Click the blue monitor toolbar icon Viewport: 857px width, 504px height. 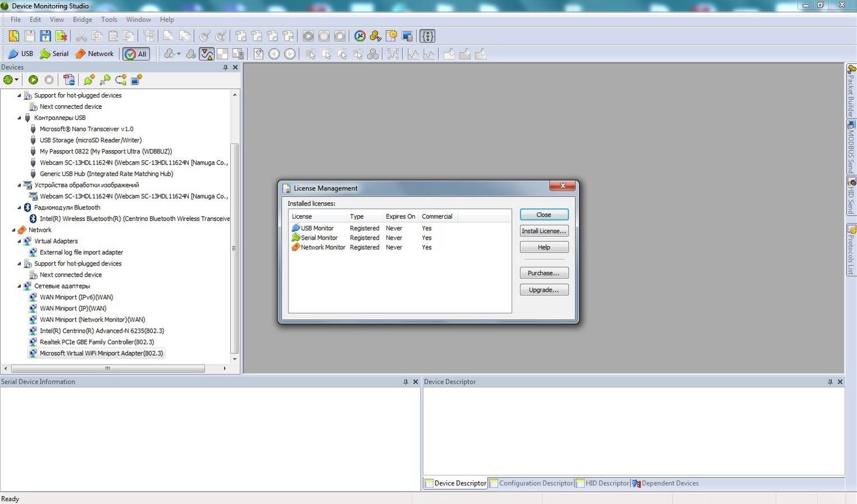tap(407, 36)
